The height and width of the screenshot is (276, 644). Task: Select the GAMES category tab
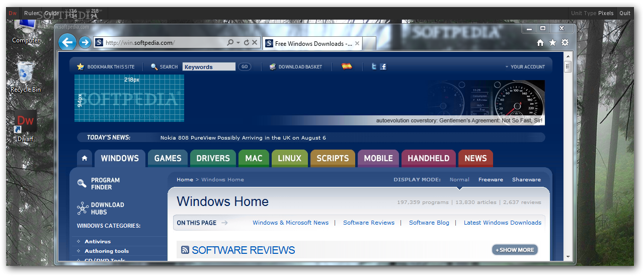(x=168, y=158)
